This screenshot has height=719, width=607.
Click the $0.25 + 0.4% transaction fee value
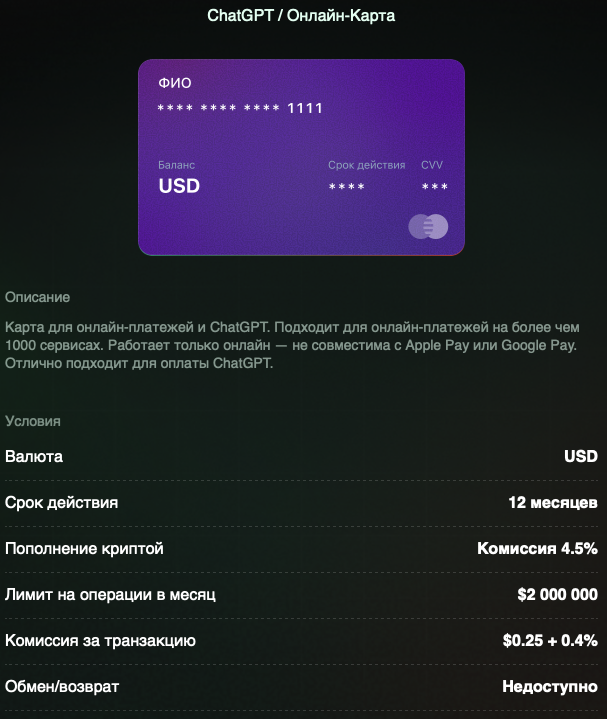coord(550,640)
